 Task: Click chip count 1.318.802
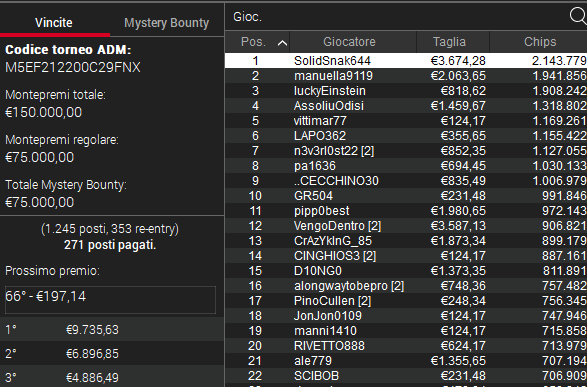[x=559, y=106]
